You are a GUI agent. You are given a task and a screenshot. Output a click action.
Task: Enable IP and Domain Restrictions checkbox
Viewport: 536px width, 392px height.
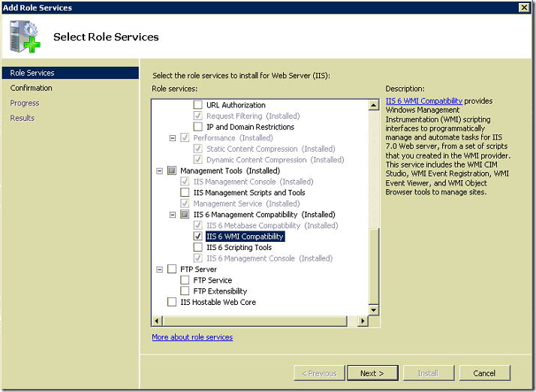[x=198, y=127]
